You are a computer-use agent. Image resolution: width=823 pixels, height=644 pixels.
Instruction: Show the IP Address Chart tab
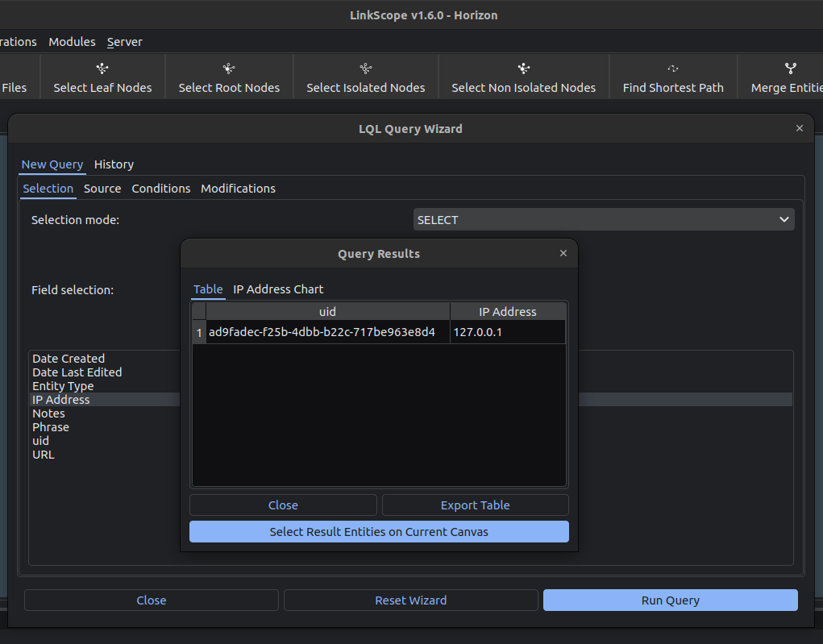tap(278, 289)
